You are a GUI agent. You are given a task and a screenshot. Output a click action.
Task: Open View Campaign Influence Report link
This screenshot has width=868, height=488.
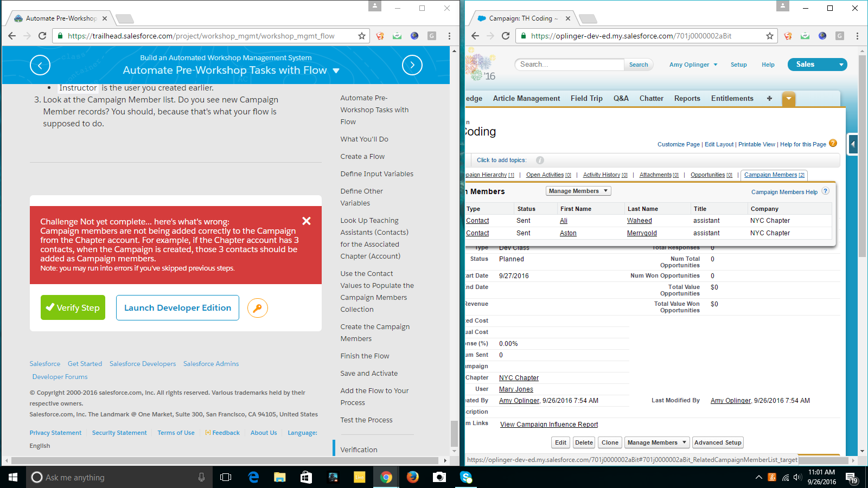[x=549, y=425]
